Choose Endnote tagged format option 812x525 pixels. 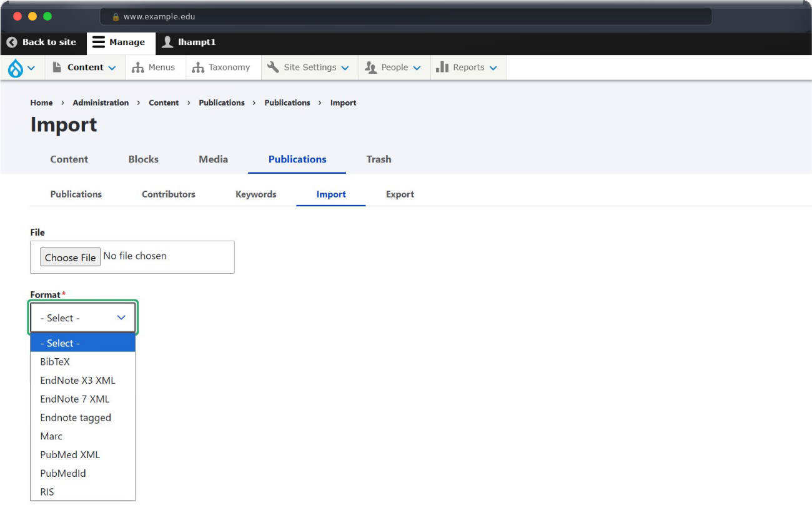[x=82, y=417]
